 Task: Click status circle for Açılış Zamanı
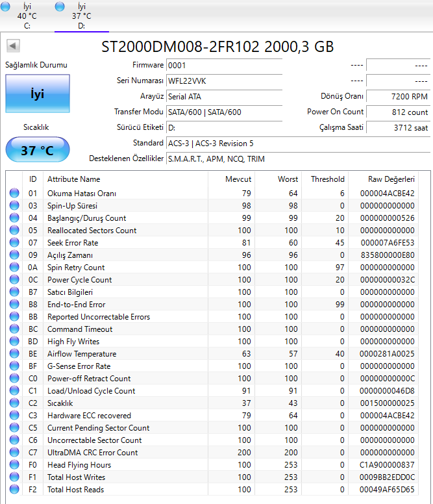click(14, 255)
